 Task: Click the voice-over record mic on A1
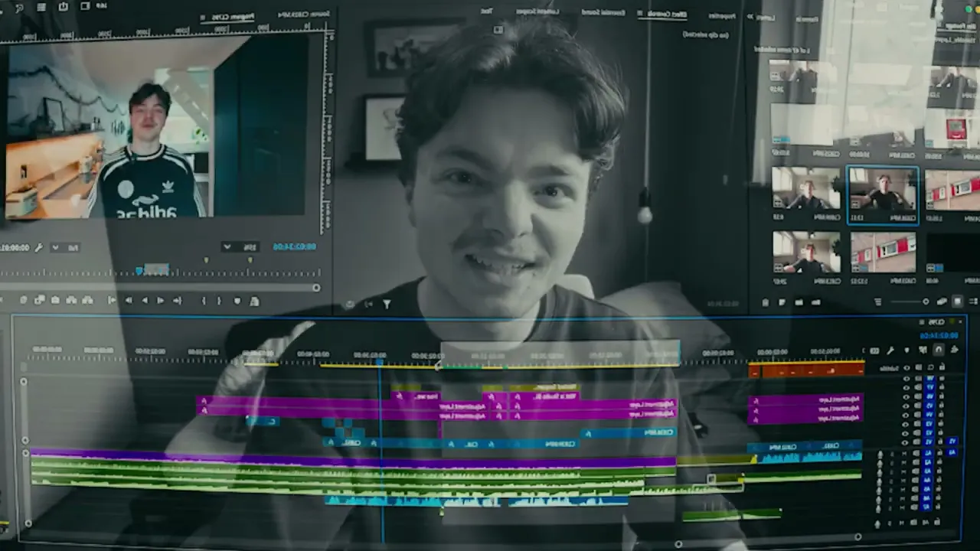tap(880, 455)
